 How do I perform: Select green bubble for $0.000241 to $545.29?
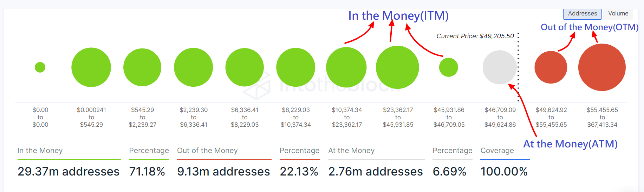pyautogui.click(x=91, y=67)
